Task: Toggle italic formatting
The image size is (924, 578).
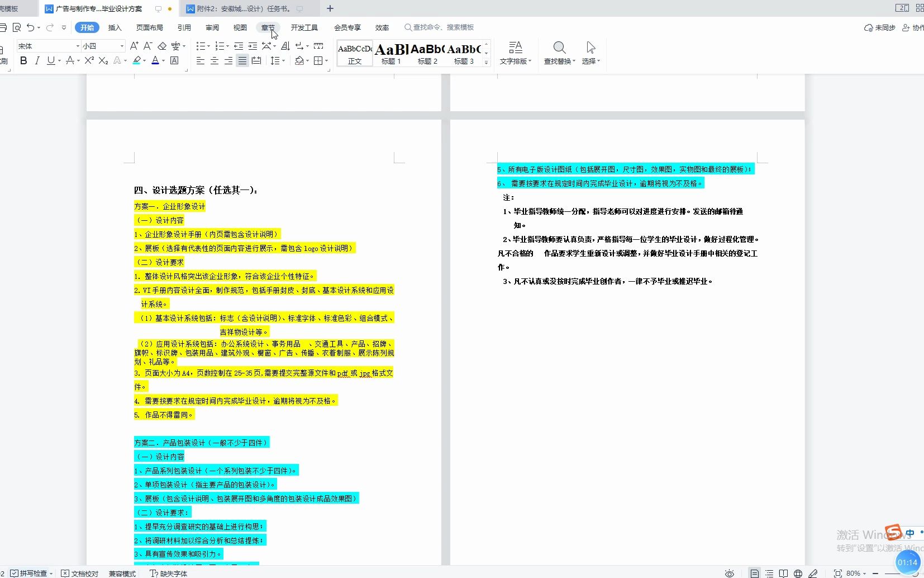Action: (x=37, y=61)
